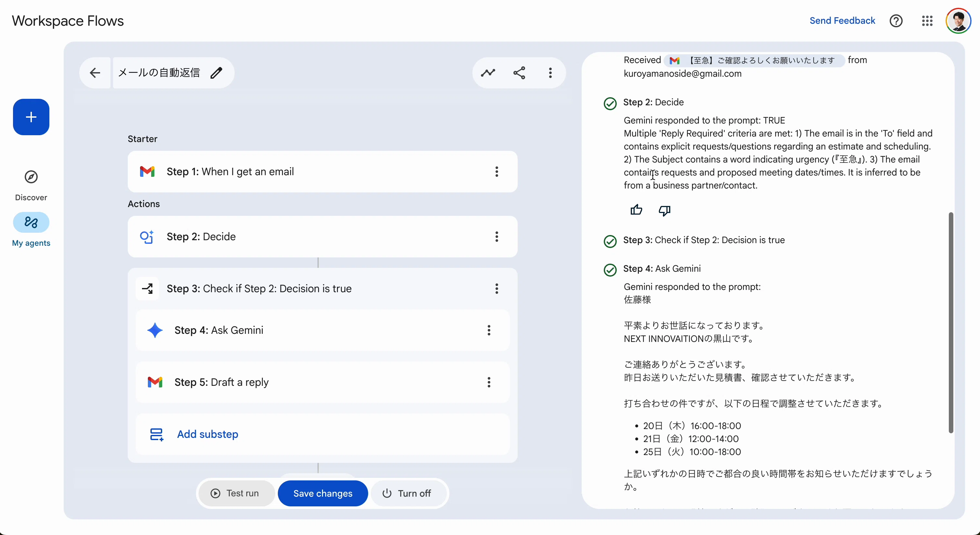This screenshot has width=980, height=535.
Task: Open the activity chart icon
Action: click(x=488, y=73)
